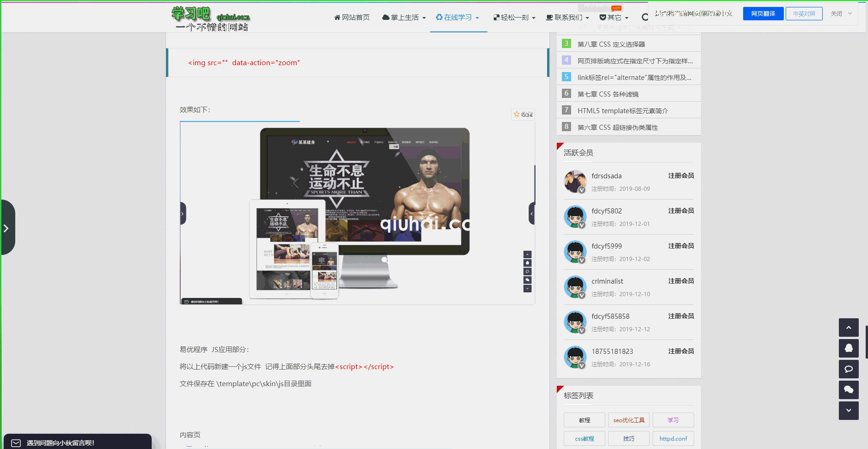
Task: Click the envelope icon in the bottom message bar
Action: 15,442
